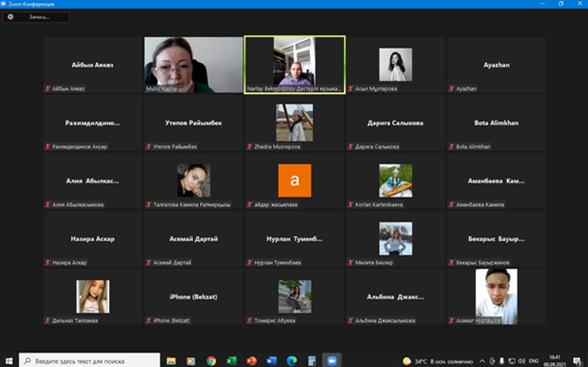The width and height of the screenshot is (588, 367).
Task: Open Excel from the taskbar
Action: coord(231,361)
